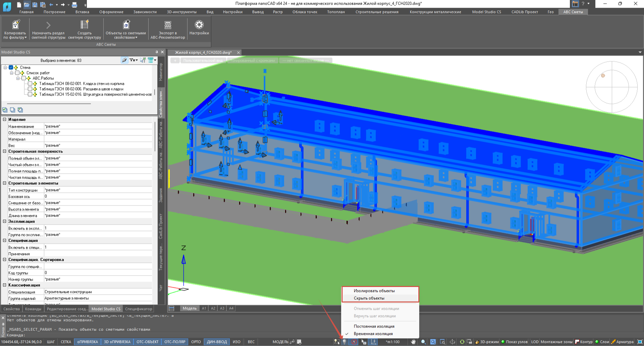Screen dimensions: 644x346
Task: Click the Uncheck all icon below tree
Action: pyautogui.click(x=13, y=110)
